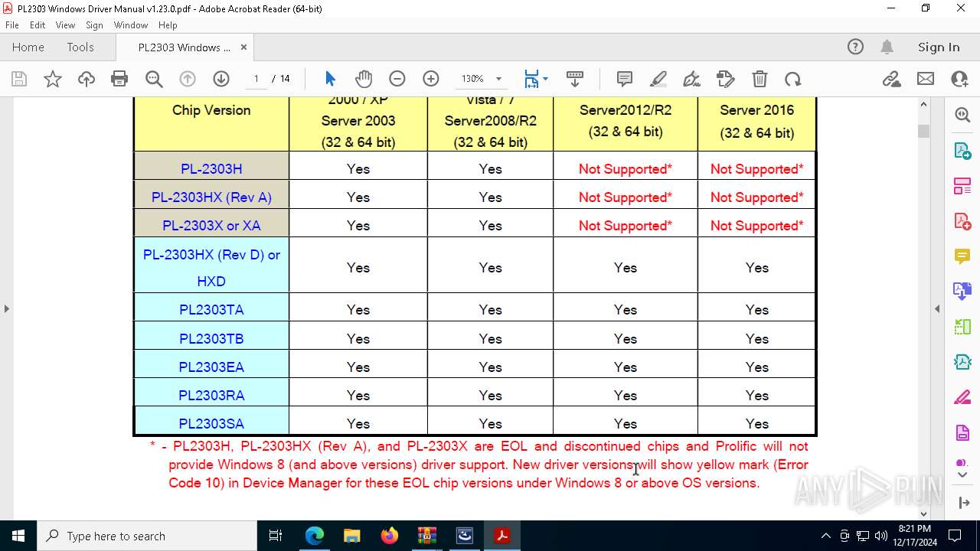Open File Explorer from the taskbar
This screenshot has height=551, width=980.
tap(351, 536)
